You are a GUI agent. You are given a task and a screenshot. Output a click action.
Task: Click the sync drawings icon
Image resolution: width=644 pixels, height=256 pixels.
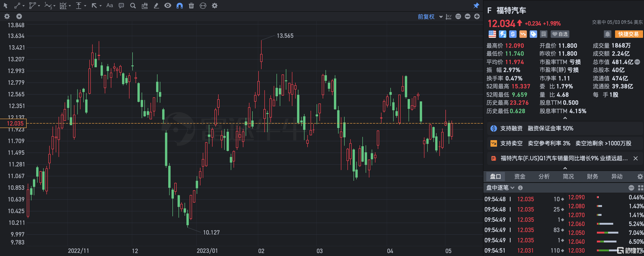pos(203,6)
